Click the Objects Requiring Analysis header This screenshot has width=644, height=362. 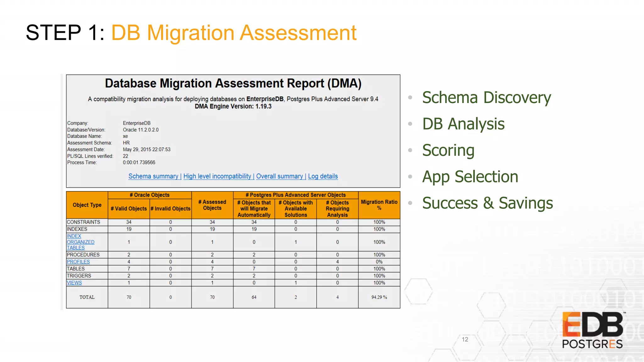point(337,209)
